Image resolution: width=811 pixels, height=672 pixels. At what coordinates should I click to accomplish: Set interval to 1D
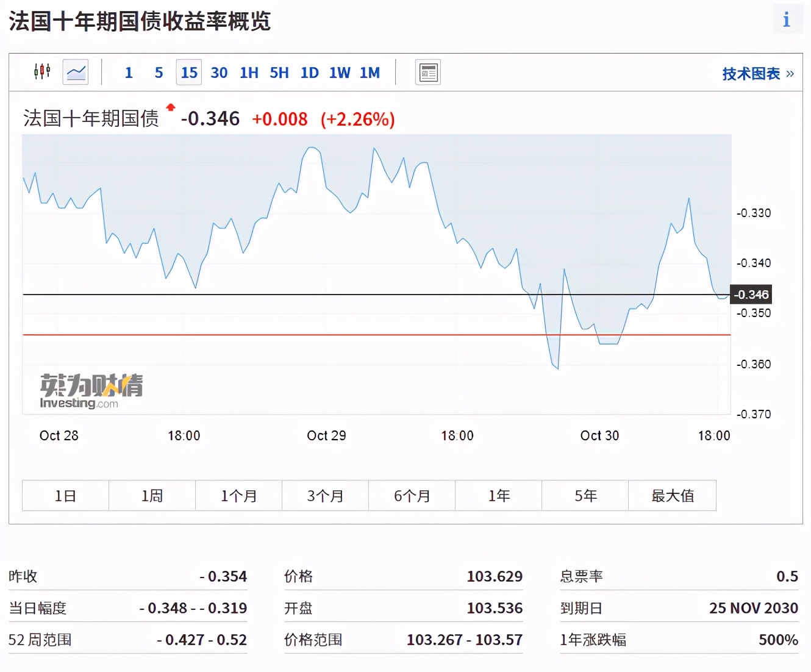click(x=310, y=73)
